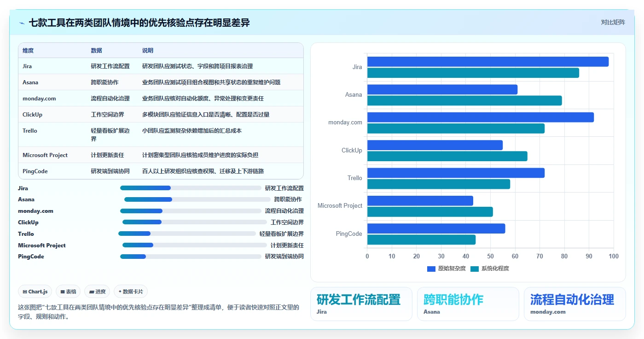Image resolution: width=644 pixels, height=339 pixels.
Task: Click description 小团队应监测复杂依赖增加后的汇总成本
Action: (x=192, y=131)
